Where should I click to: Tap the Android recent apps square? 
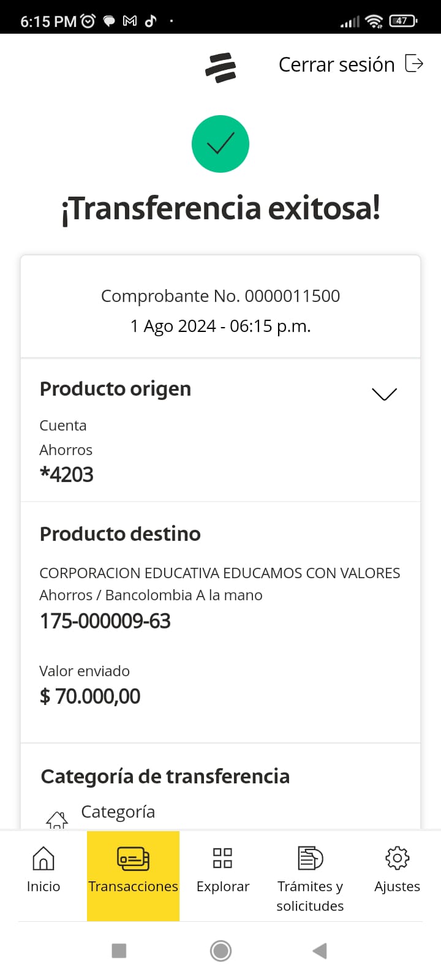119,951
